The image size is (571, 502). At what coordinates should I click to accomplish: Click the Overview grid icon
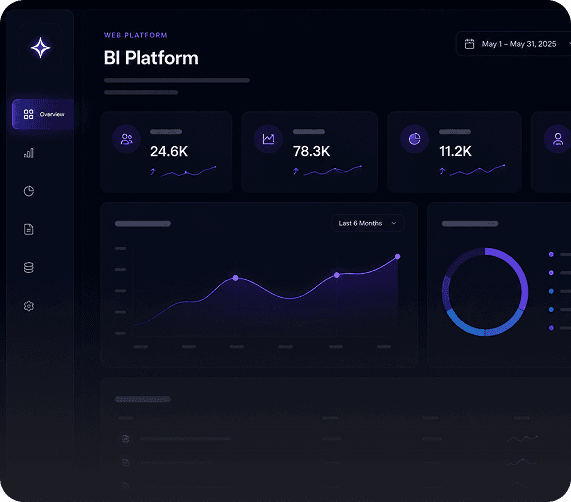tap(28, 114)
